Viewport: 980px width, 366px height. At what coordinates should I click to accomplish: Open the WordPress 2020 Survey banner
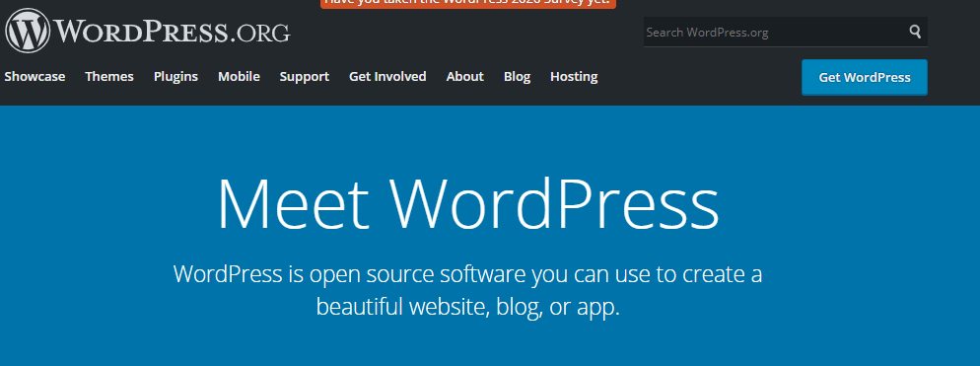468,3
